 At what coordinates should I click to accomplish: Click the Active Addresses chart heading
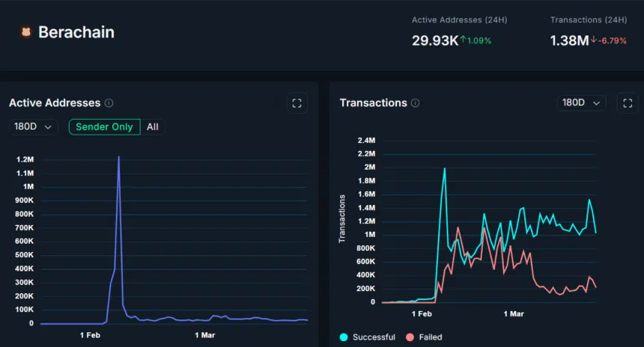pos(55,103)
